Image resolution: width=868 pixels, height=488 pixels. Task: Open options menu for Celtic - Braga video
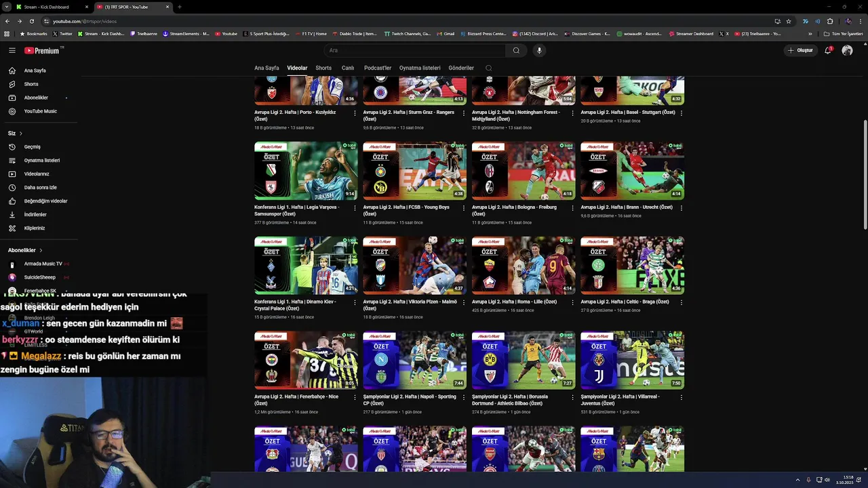682,302
